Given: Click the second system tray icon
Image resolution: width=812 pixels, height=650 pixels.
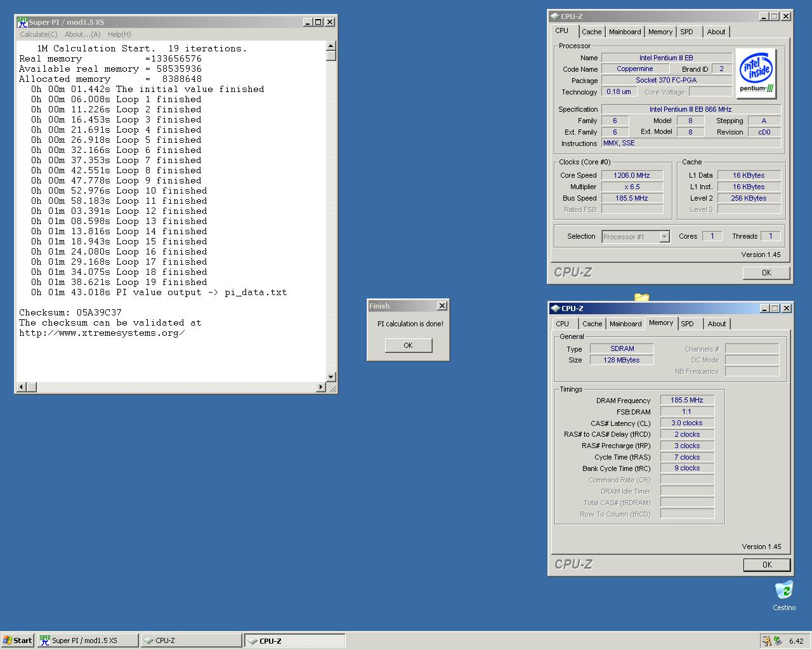Looking at the screenshot, I should (x=777, y=640).
